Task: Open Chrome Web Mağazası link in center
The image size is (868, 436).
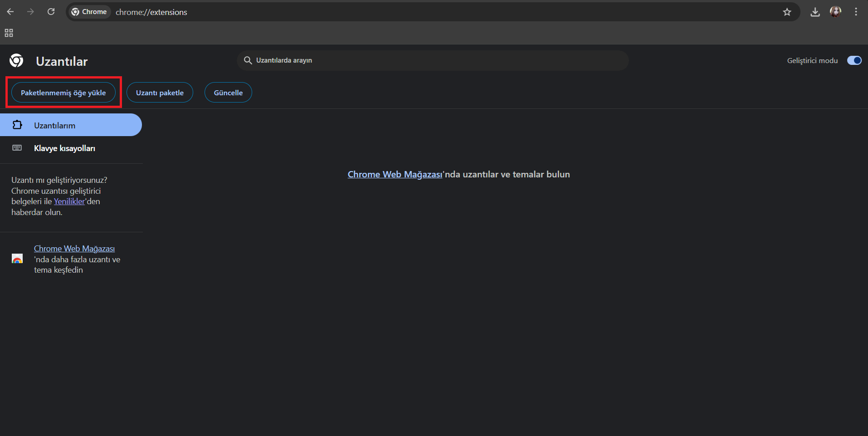Action: [395, 174]
